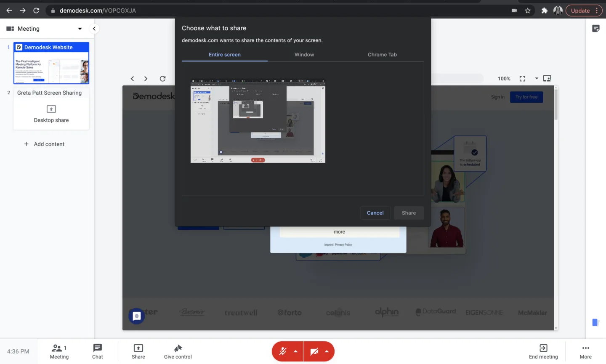Click the camera indicator in the address bar
Screen dimensions: 606x364
514,11
